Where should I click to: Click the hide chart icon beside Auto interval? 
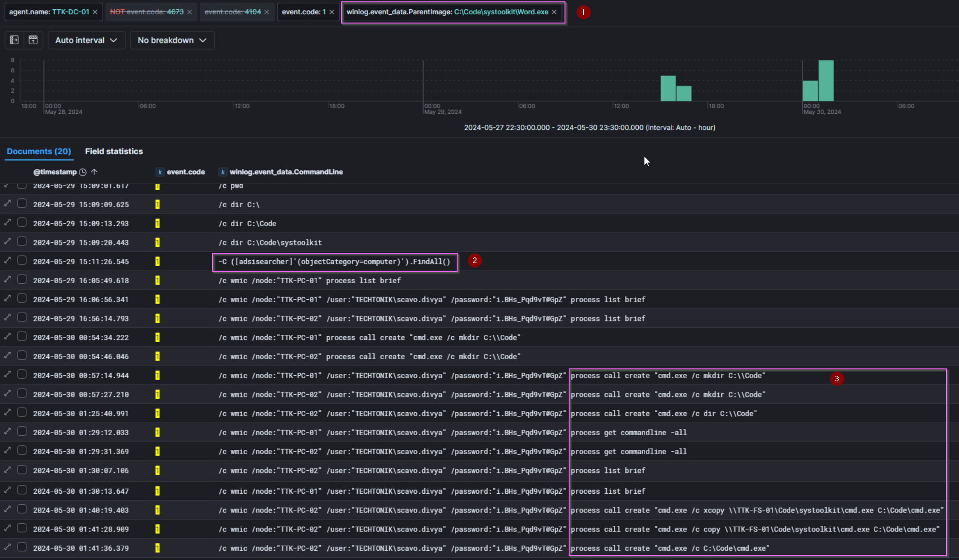[x=33, y=40]
